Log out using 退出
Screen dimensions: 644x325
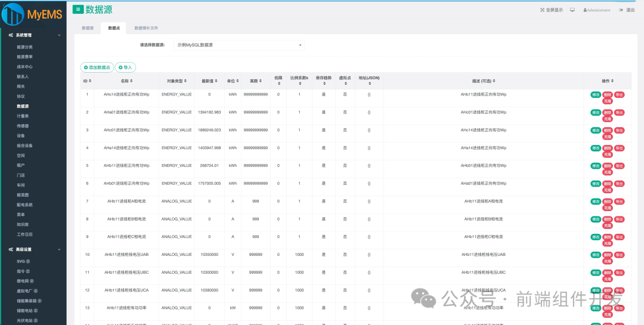[x=627, y=10]
